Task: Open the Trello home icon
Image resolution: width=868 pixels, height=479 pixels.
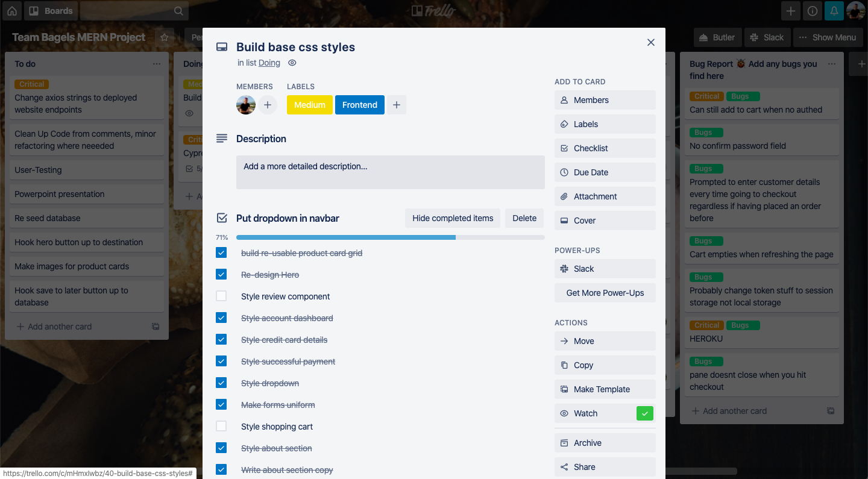Action: [11, 11]
